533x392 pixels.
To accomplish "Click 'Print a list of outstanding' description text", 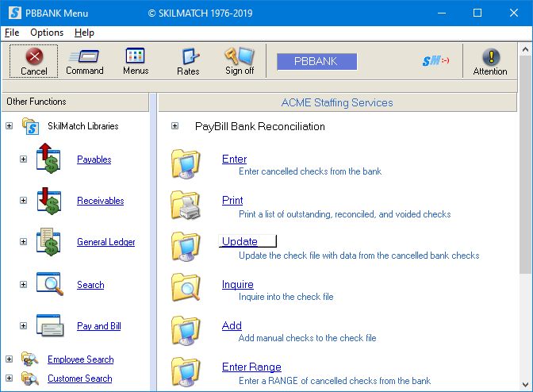I will (x=345, y=214).
